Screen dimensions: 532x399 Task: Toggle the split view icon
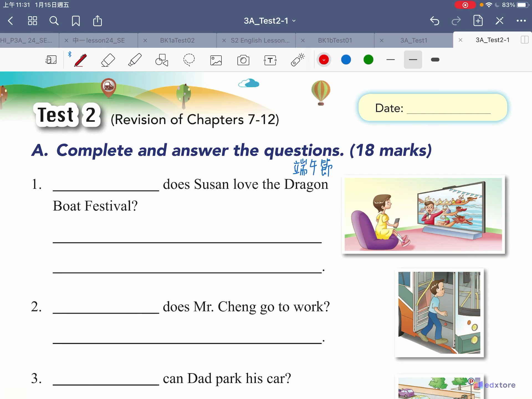click(x=525, y=40)
